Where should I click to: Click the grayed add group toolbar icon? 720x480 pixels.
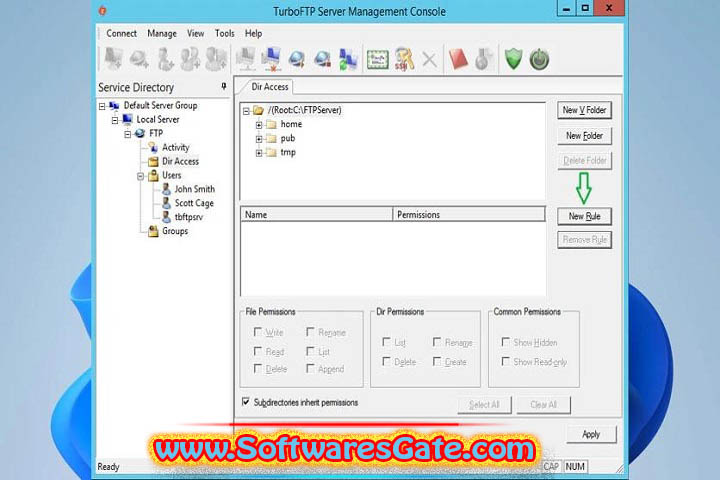(x=190, y=59)
